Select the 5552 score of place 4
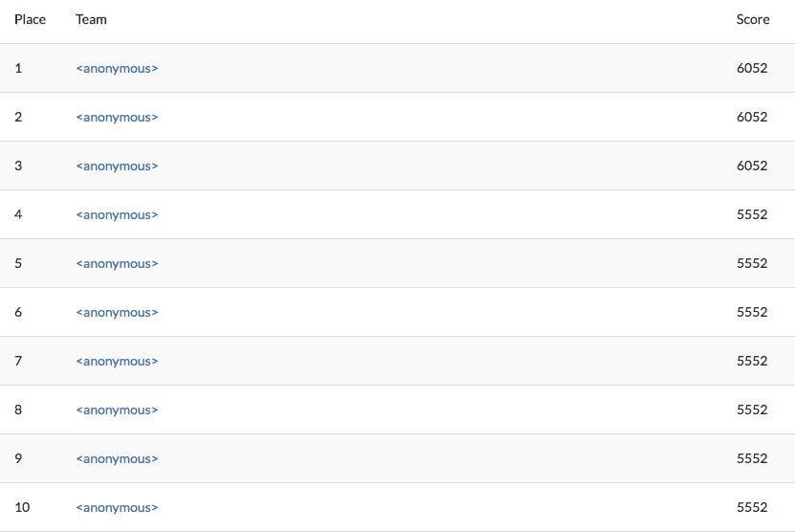This screenshot has width=795, height=532. pyautogui.click(x=752, y=214)
